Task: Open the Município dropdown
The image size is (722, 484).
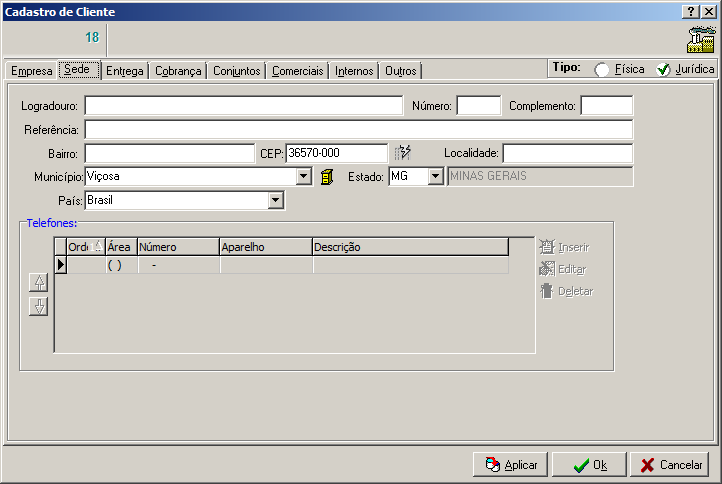Action: (304, 177)
